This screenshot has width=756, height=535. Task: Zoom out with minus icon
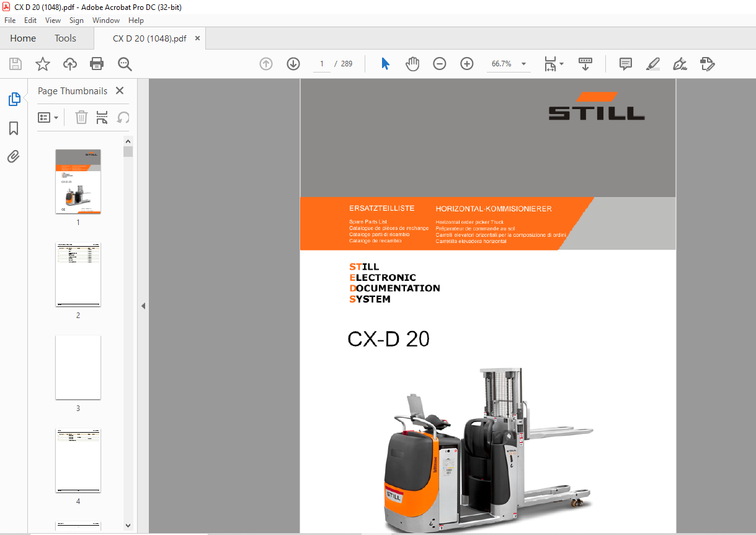[440, 64]
